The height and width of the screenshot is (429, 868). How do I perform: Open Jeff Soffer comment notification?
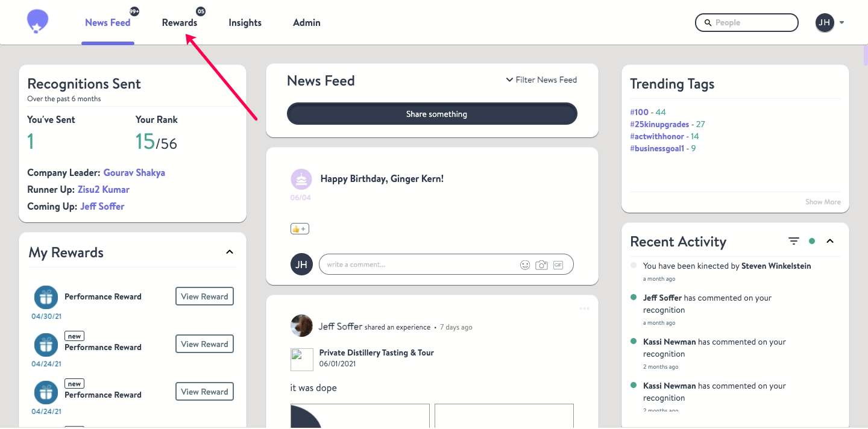708,304
